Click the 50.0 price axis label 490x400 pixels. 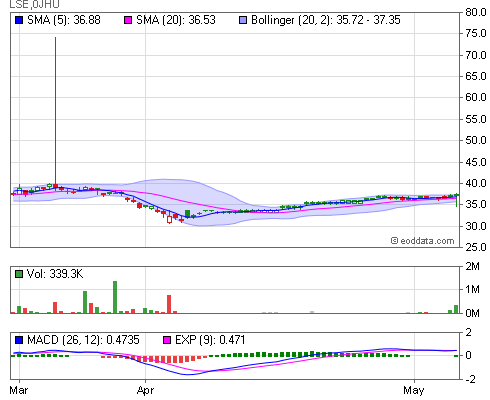[x=476, y=140]
